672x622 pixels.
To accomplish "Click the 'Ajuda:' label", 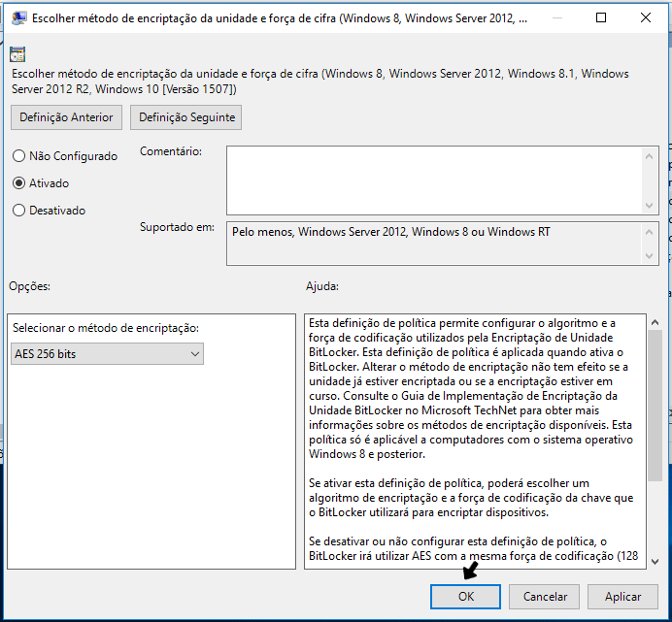I will coord(322,286).
